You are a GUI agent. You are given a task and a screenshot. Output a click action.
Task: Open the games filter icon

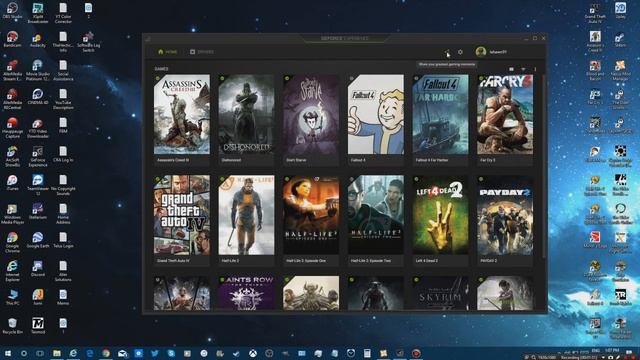point(523,69)
